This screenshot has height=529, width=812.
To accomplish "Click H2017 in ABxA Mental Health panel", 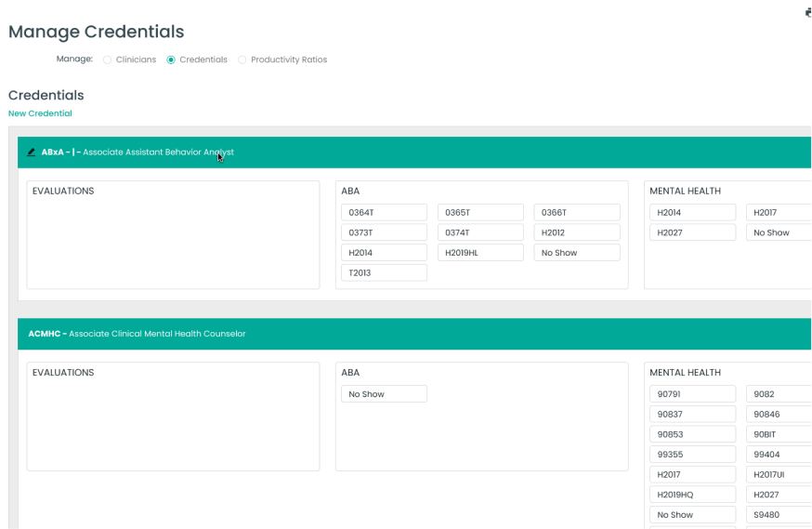I will pos(779,212).
